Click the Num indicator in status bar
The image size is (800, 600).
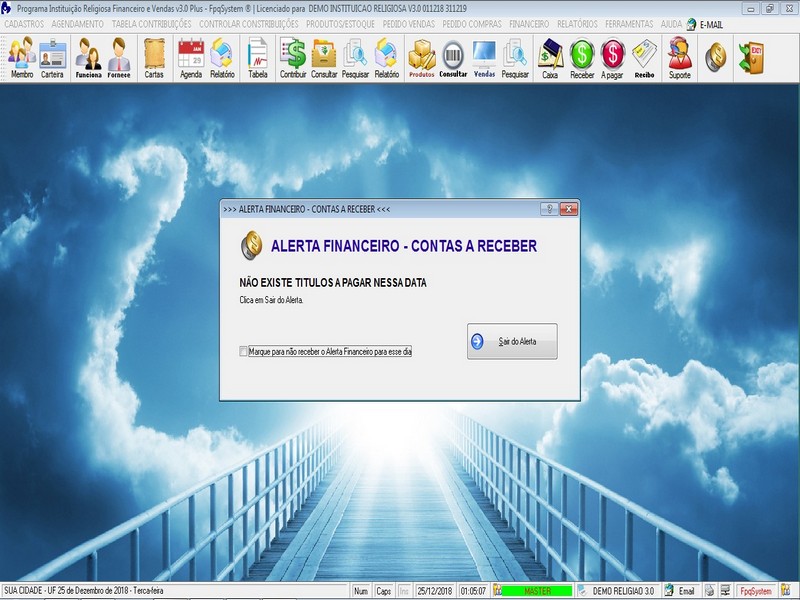[x=361, y=591]
